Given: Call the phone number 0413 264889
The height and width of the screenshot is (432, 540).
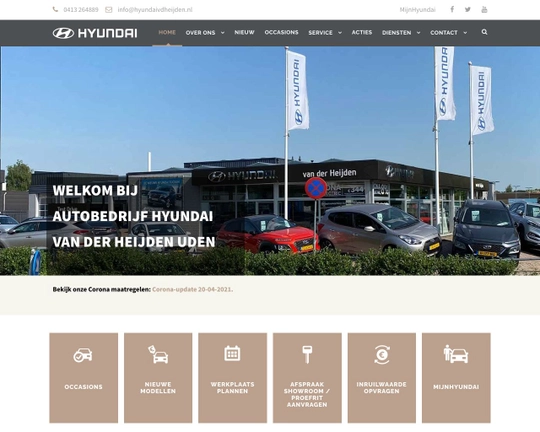Looking at the screenshot, I should coord(81,10).
